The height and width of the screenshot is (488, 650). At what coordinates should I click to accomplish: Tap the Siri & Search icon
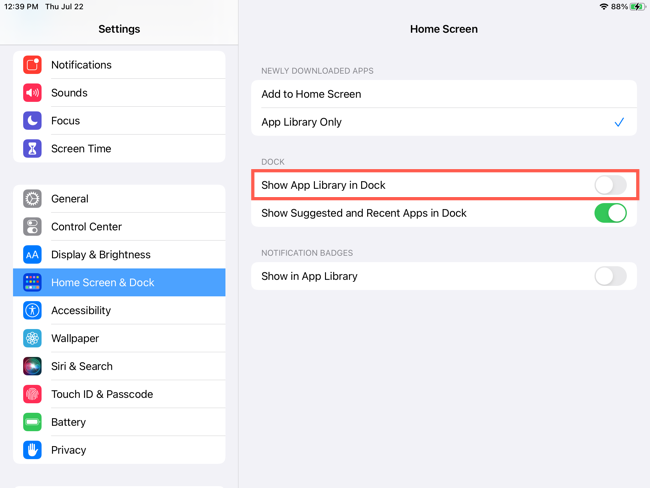coord(32,367)
